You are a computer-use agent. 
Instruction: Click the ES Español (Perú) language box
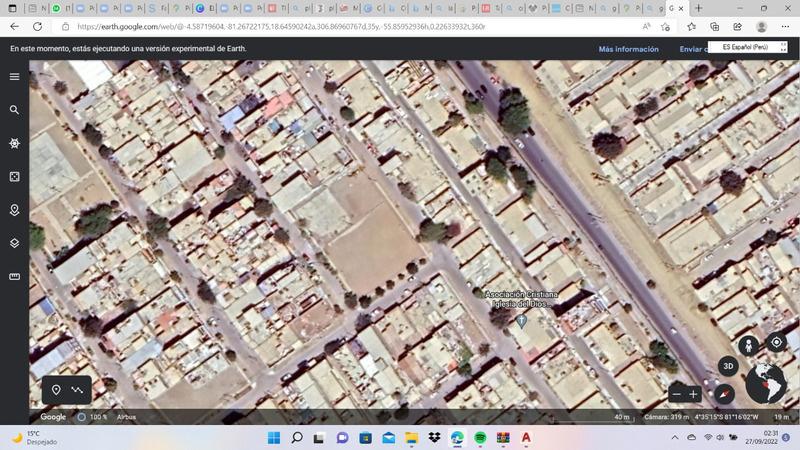click(748, 47)
